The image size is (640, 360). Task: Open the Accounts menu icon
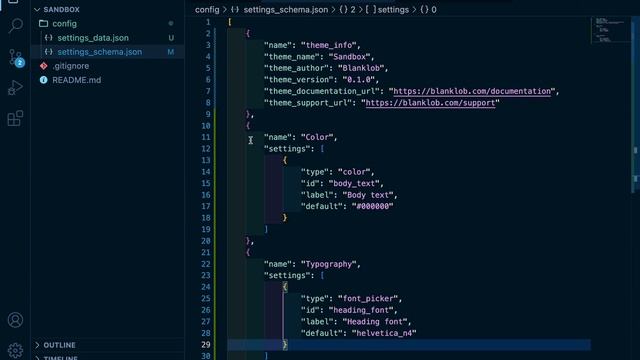15,320
